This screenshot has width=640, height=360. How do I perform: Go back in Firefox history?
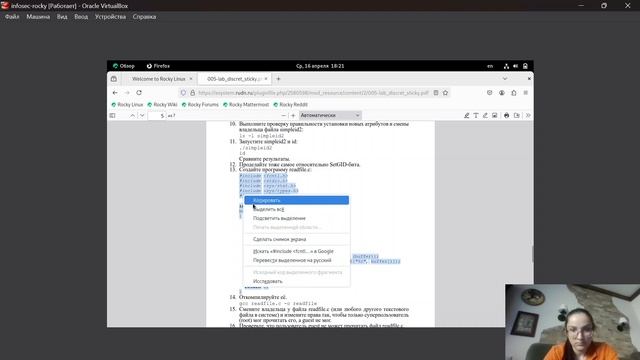pos(115,93)
